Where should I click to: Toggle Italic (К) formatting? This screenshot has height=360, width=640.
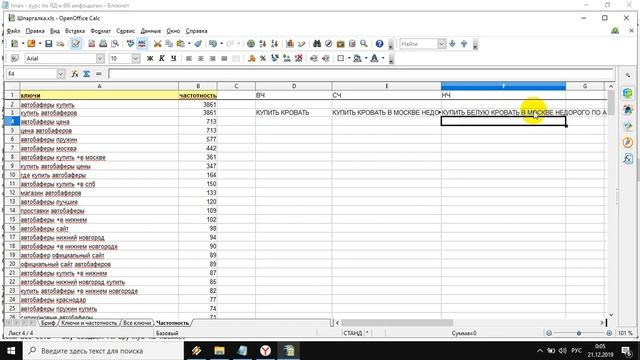[x=162, y=58]
